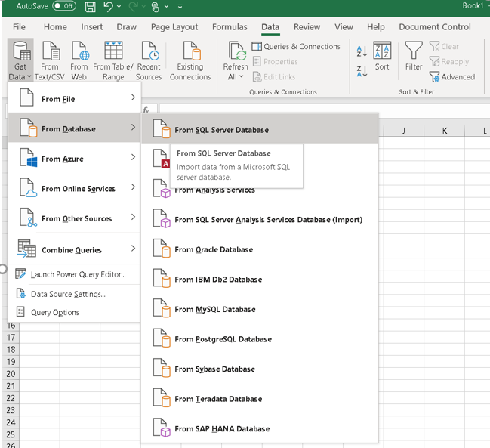
Task: Click the Combine Queries table icon
Action: point(26,249)
